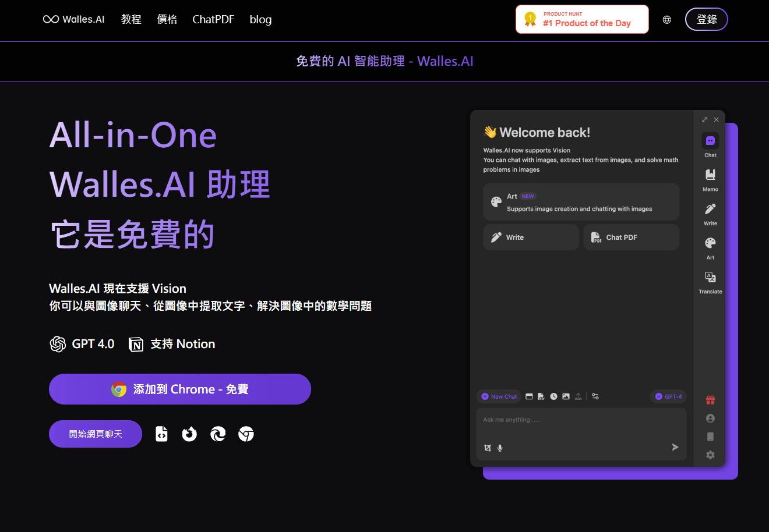Click the Product Hunt #1 Product badge
The height and width of the screenshot is (532, 769).
click(x=582, y=19)
